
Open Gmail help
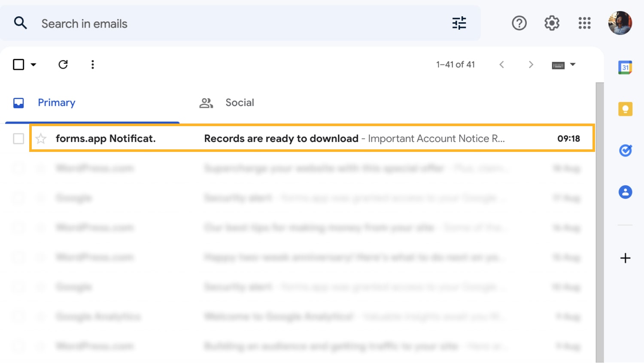(x=519, y=23)
